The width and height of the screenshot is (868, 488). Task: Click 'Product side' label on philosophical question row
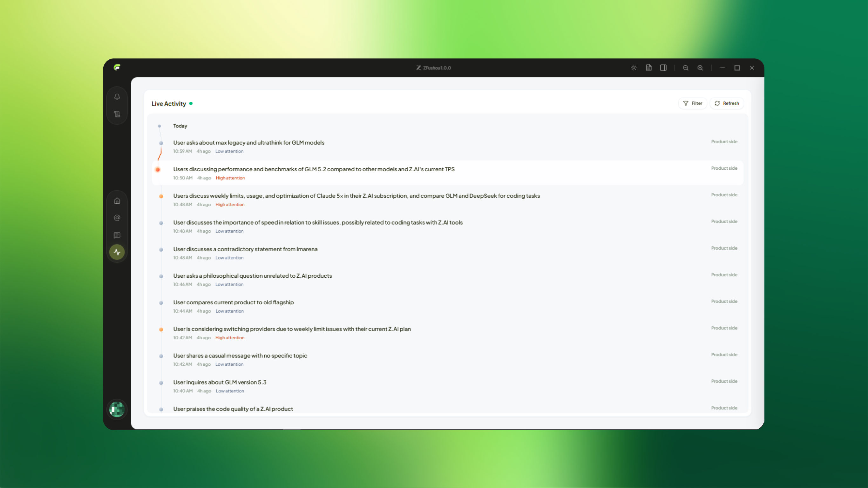tap(724, 275)
